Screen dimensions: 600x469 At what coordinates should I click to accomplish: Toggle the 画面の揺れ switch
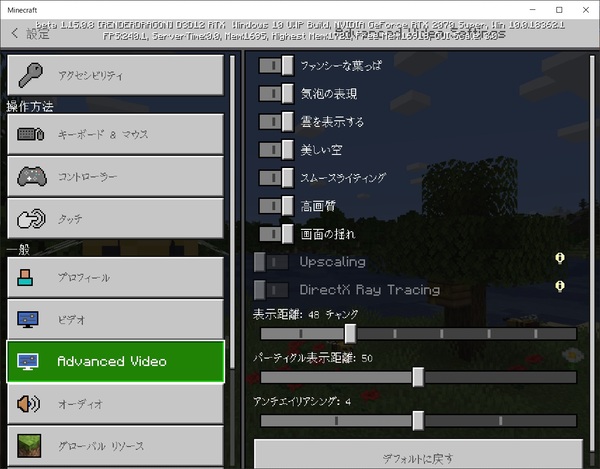pos(276,234)
